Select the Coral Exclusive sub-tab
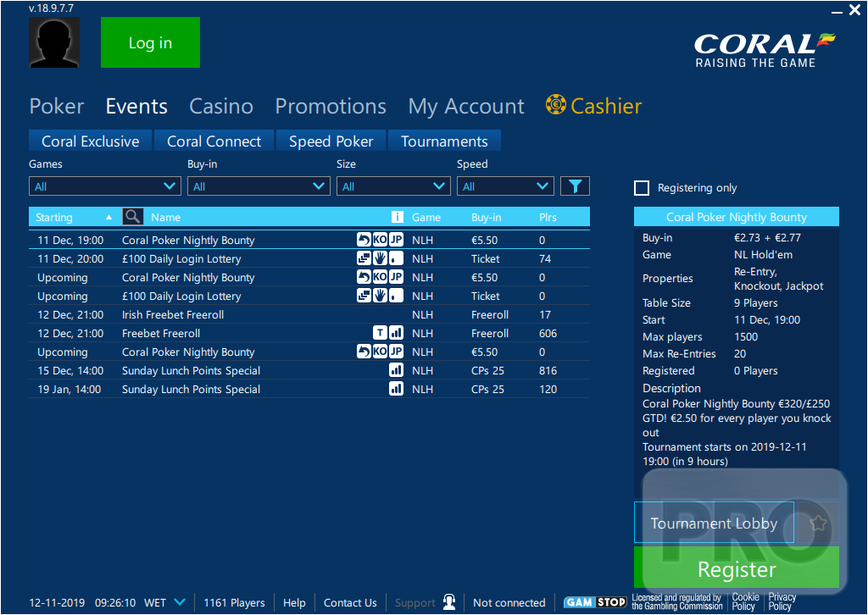The image size is (868, 615). coord(90,141)
